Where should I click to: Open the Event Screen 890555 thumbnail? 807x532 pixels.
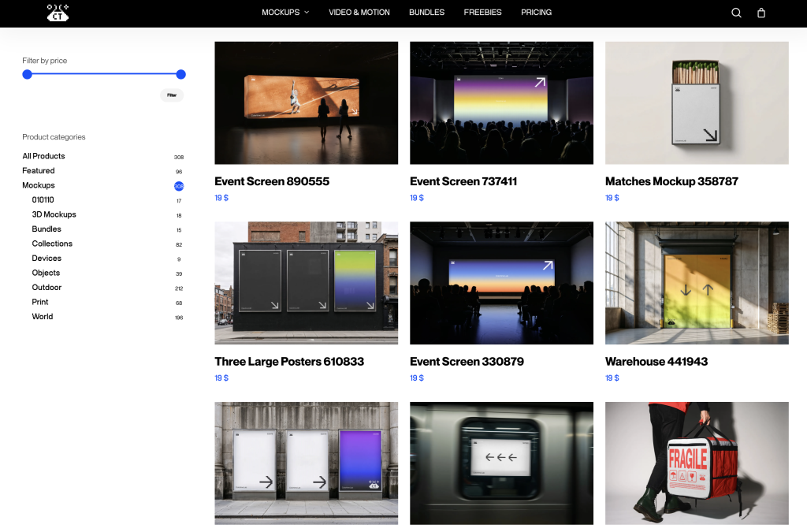point(306,102)
